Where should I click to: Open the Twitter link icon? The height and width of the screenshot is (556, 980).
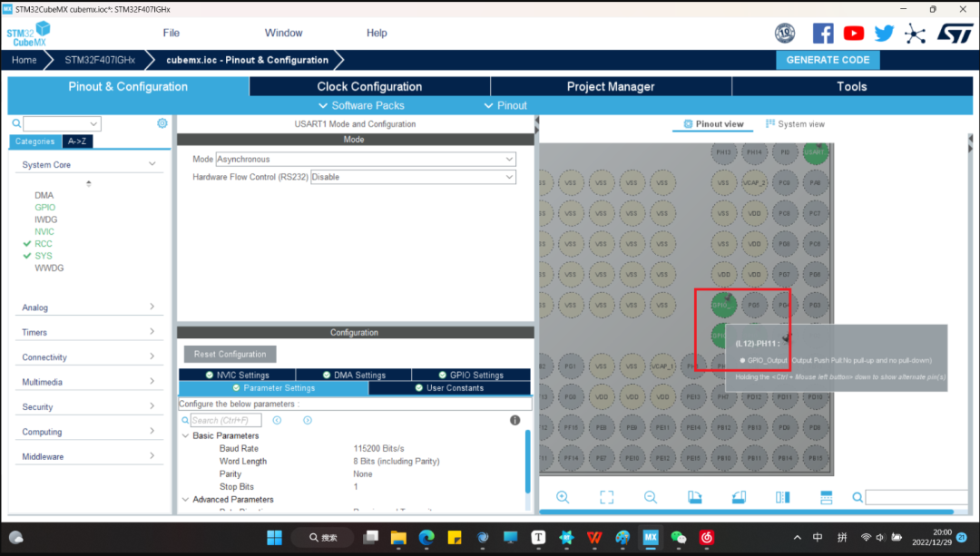click(x=884, y=34)
